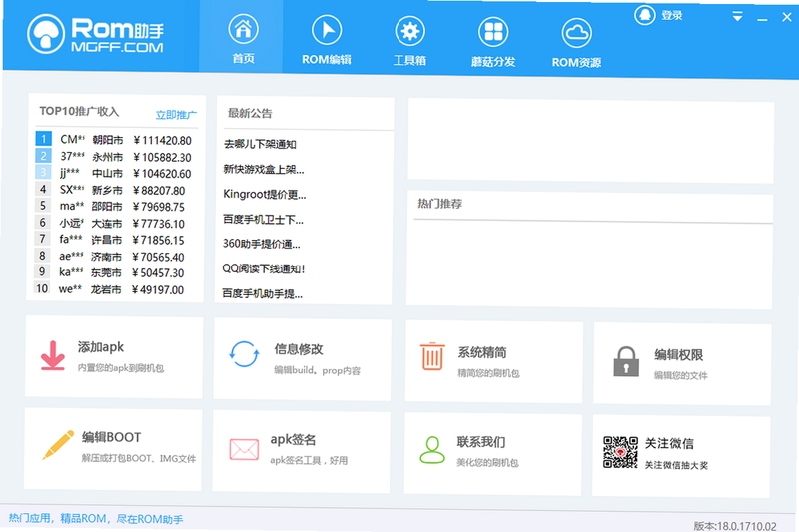Select the rank 8 济南市 income row
This screenshot has height=532, width=799.
[x=111, y=257]
